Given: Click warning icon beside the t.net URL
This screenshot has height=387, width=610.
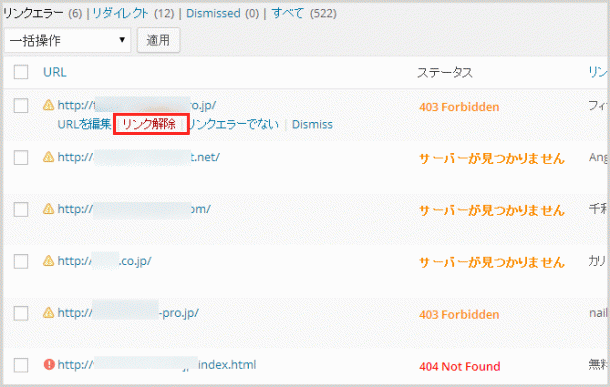Looking at the screenshot, I should point(48,157).
